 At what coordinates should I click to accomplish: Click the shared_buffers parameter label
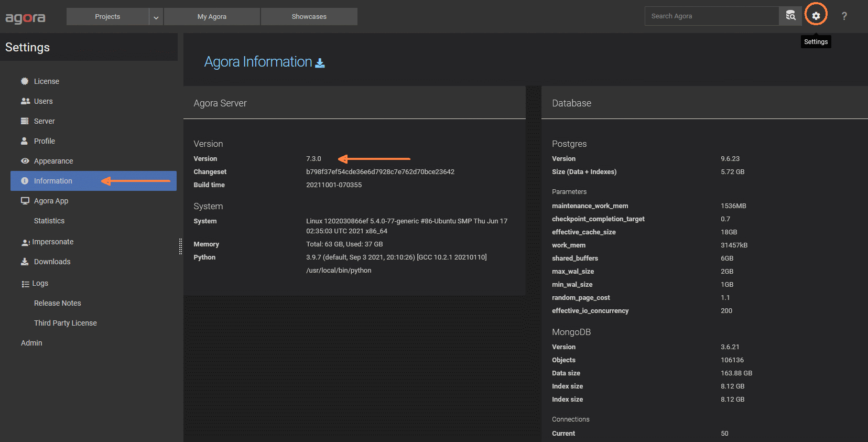click(575, 258)
